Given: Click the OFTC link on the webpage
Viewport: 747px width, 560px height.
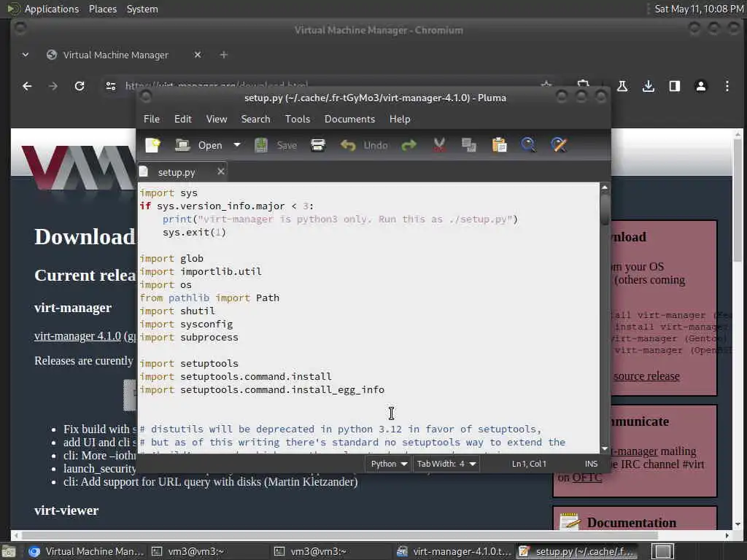Looking at the screenshot, I should (x=587, y=477).
